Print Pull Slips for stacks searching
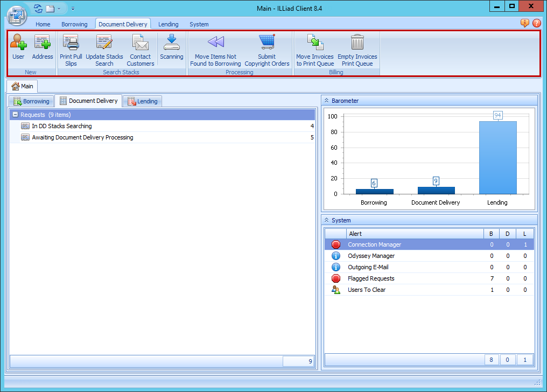 (x=71, y=48)
